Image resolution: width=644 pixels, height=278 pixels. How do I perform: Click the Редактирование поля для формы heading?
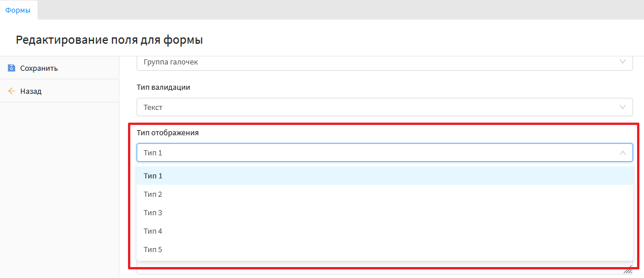pos(109,40)
